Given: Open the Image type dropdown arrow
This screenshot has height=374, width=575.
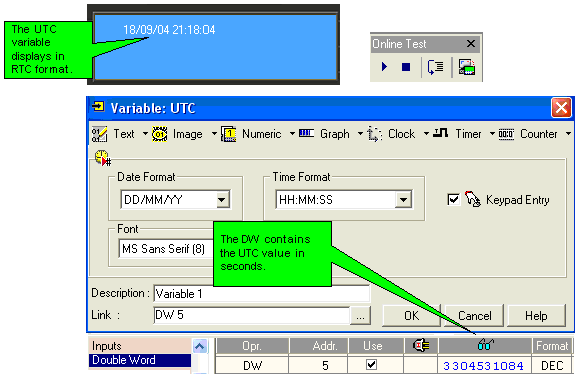Looking at the screenshot, I should coord(214,133).
